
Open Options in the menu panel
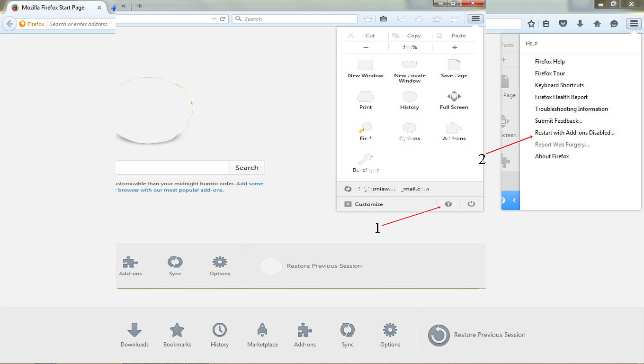tap(410, 131)
